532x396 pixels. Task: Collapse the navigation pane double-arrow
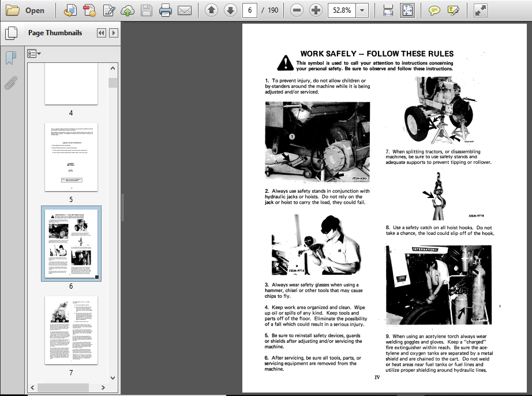(x=101, y=33)
